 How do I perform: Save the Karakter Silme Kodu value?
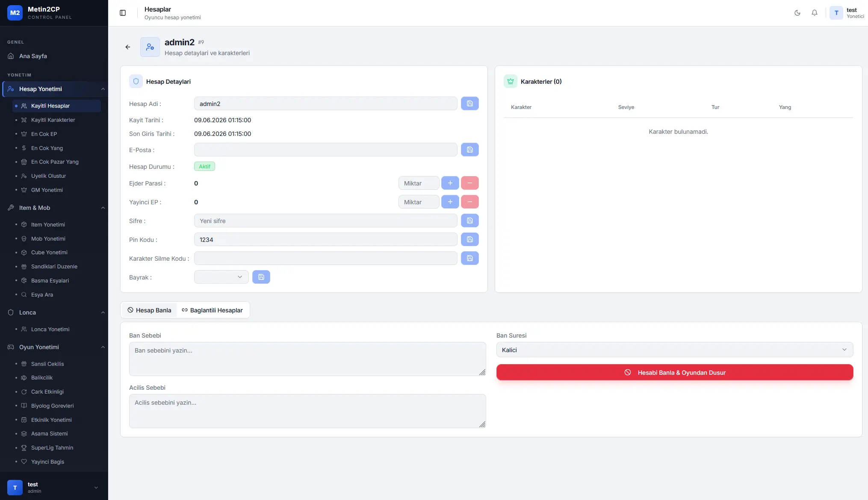[470, 258]
